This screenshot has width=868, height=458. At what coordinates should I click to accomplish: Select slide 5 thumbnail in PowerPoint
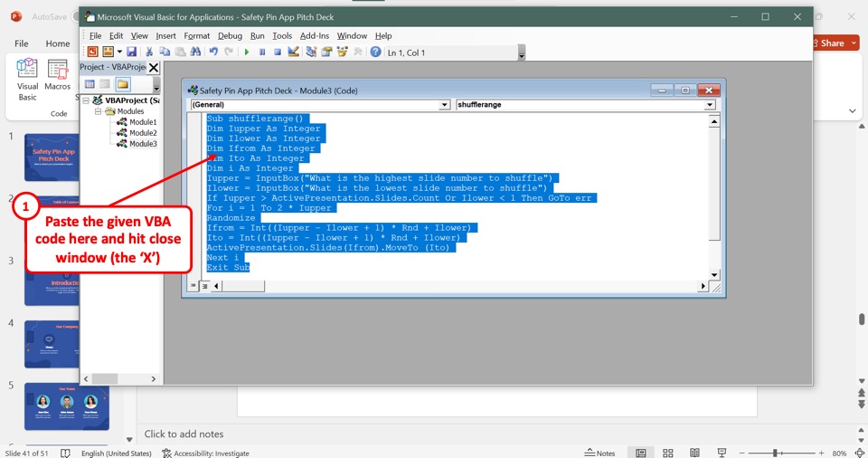click(66, 406)
